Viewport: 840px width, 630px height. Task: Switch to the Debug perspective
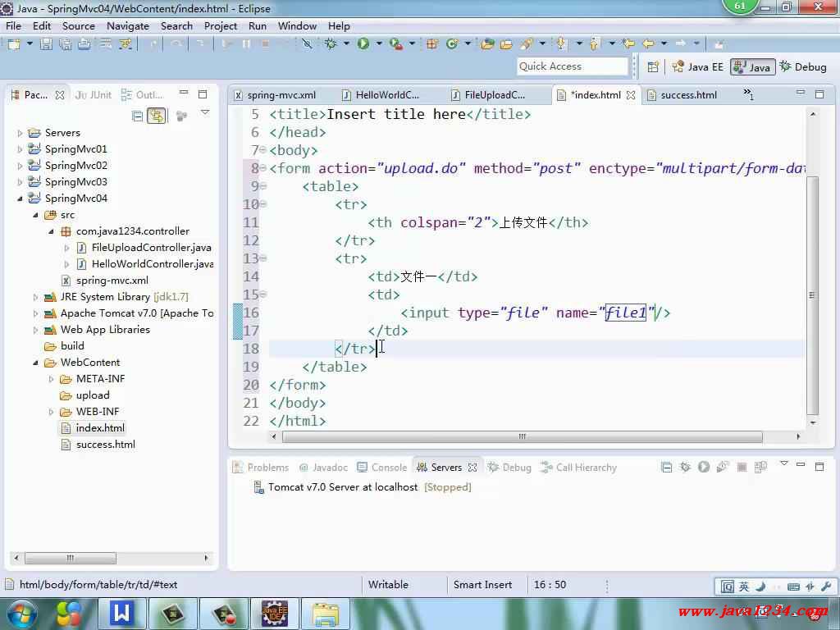(x=803, y=67)
